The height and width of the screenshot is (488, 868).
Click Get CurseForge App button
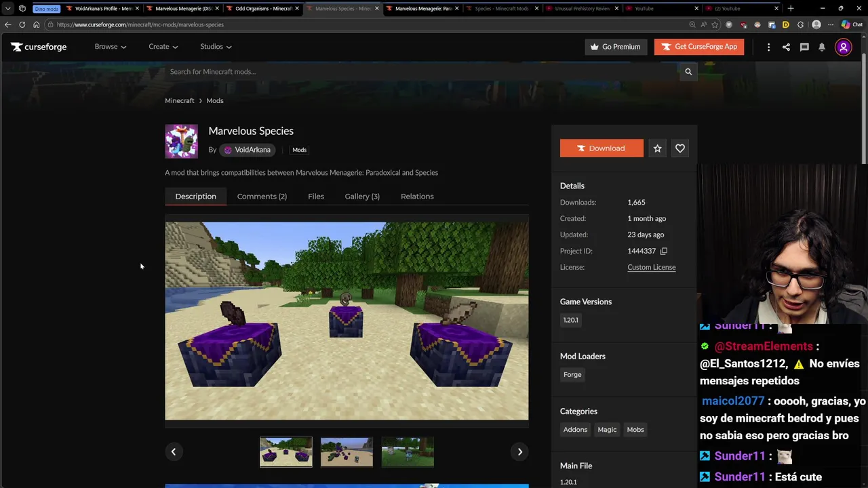pyautogui.click(x=699, y=47)
